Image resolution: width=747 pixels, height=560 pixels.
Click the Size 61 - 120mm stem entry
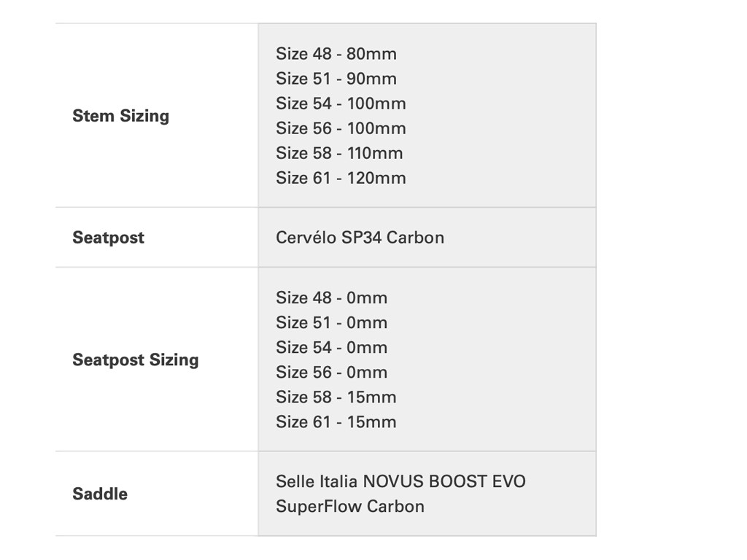341,178
